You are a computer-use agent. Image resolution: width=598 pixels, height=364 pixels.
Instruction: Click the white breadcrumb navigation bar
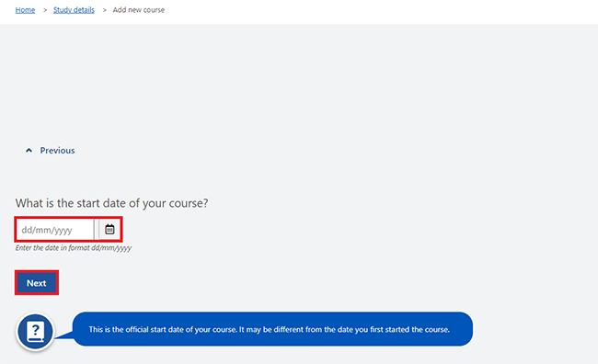(x=299, y=12)
